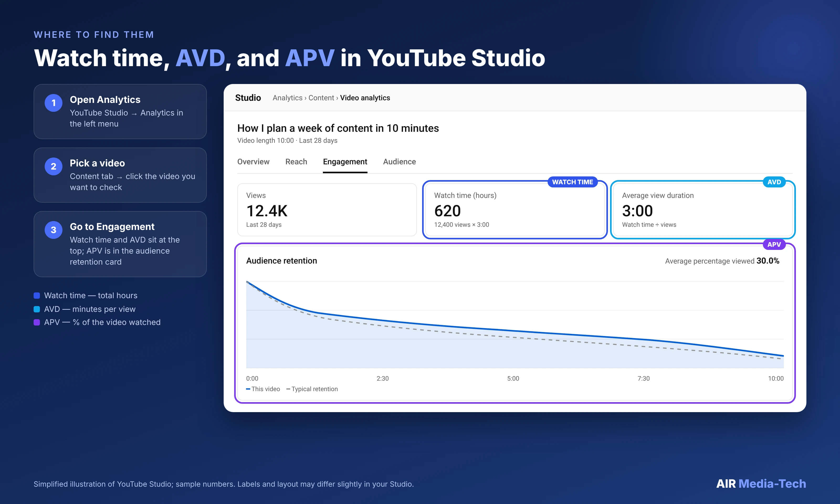Click the '12,400 views × 3:00' caption

(461, 224)
